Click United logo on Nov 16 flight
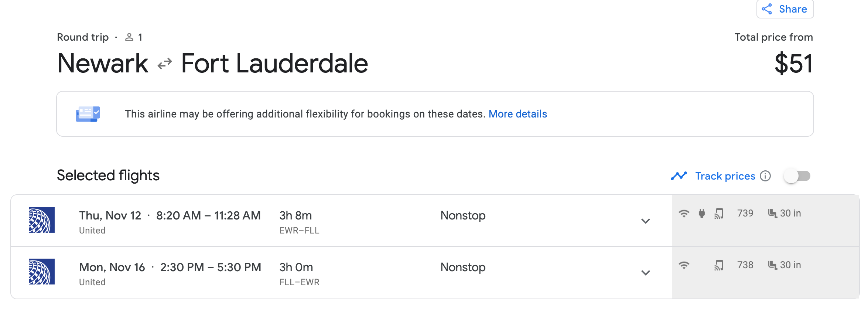This screenshot has width=868, height=317. [x=42, y=272]
